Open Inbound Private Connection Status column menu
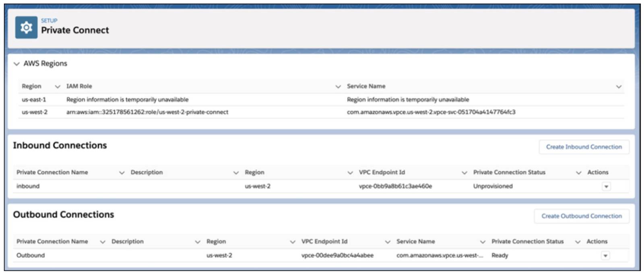 578,173
